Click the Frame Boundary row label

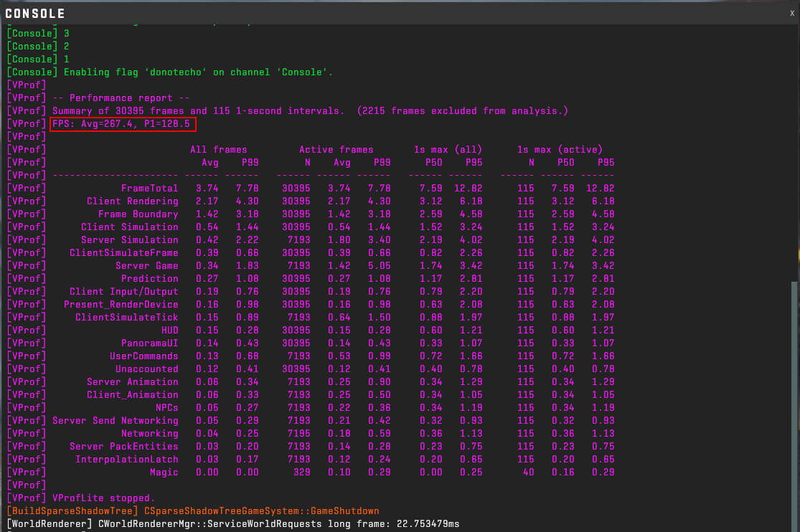138,214
